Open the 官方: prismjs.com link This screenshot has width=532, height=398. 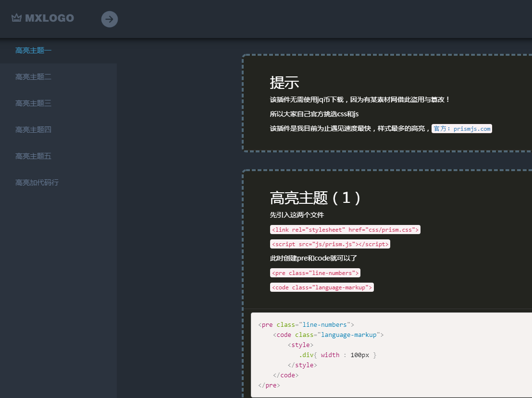pyautogui.click(x=462, y=129)
